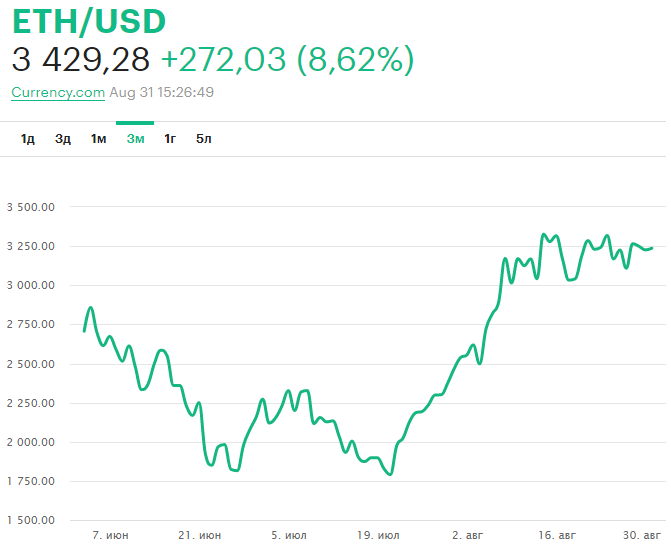Click the leftmost start of the price line
This screenshot has height=552, width=671.
pos(84,330)
